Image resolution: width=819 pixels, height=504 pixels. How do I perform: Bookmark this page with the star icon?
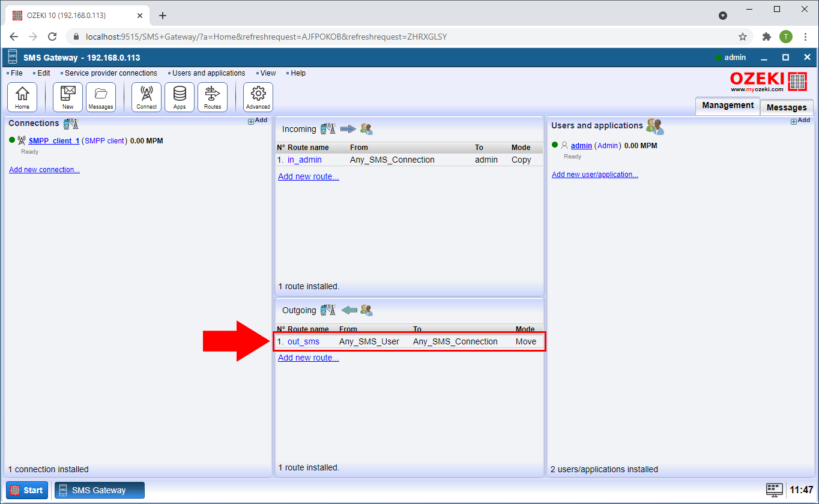point(743,37)
